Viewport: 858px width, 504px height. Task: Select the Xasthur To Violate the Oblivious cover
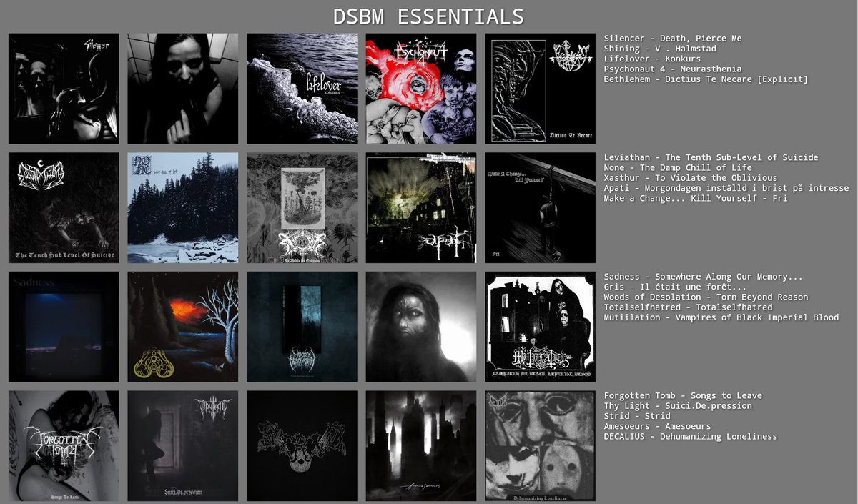302,208
